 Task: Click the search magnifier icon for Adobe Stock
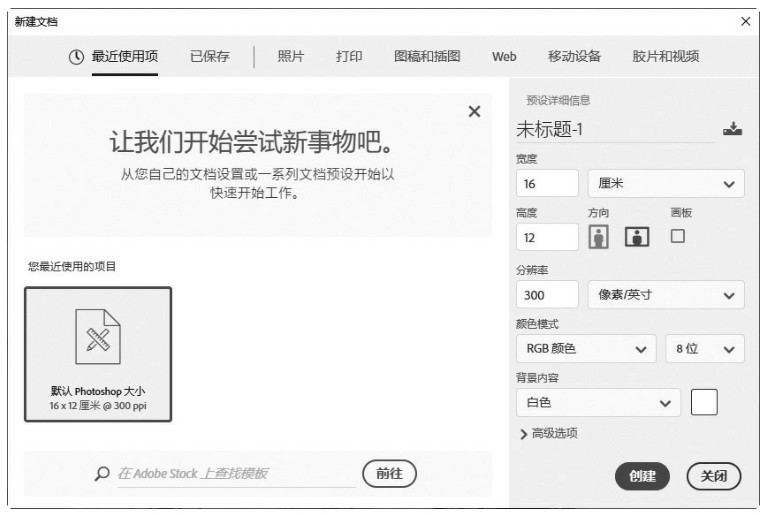click(101, 473)
